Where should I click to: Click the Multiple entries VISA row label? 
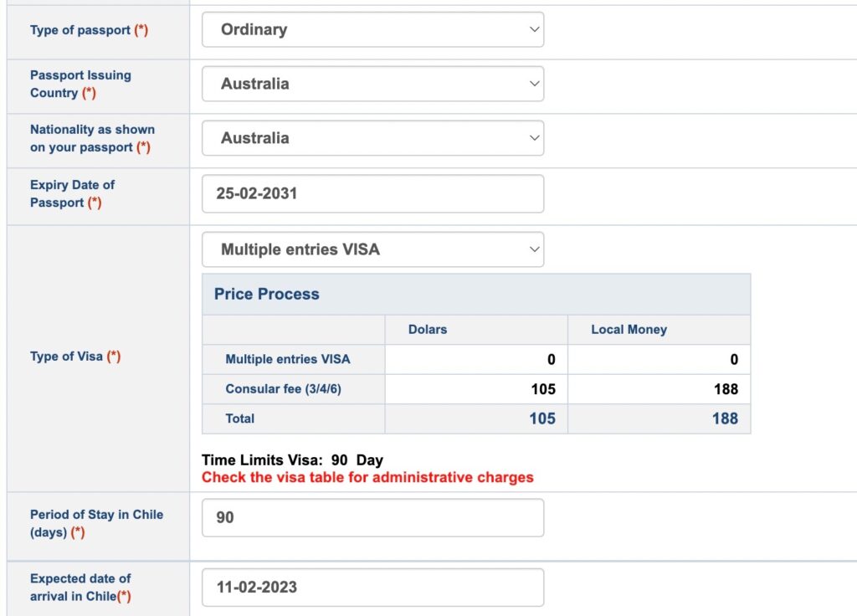point(288,359)
